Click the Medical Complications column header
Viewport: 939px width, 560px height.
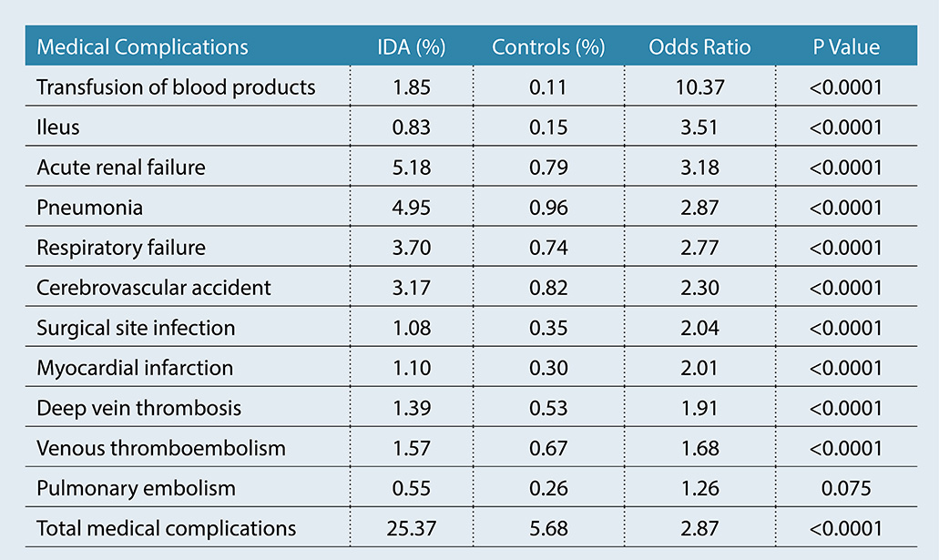[x=142, y=47]
